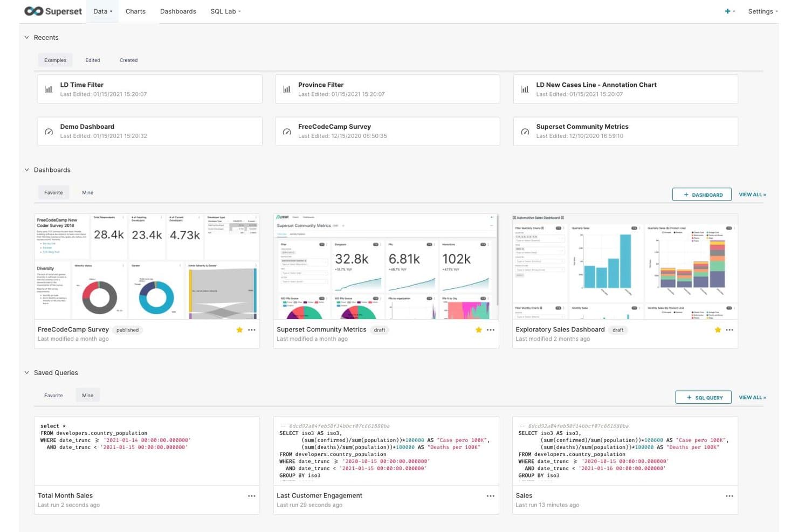Open the SQL Lab dropdown menu
The width and height of the screenshot is (798, 532).
[225, 11]
